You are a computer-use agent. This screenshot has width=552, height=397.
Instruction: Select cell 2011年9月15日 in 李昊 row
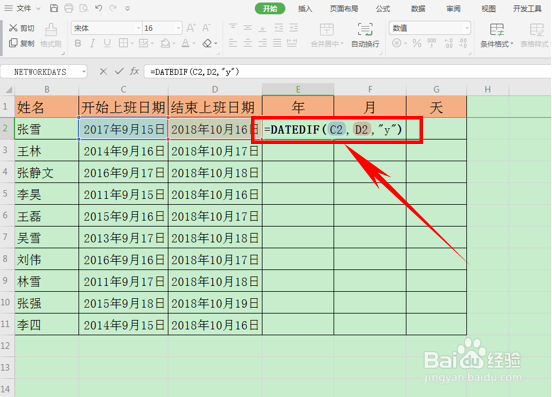[124, 194]
